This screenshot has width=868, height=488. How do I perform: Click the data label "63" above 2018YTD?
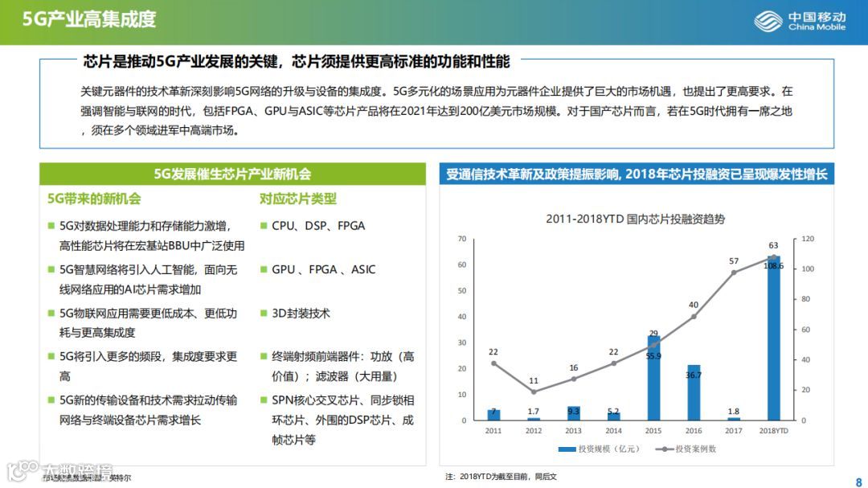[x=773, y=245]
